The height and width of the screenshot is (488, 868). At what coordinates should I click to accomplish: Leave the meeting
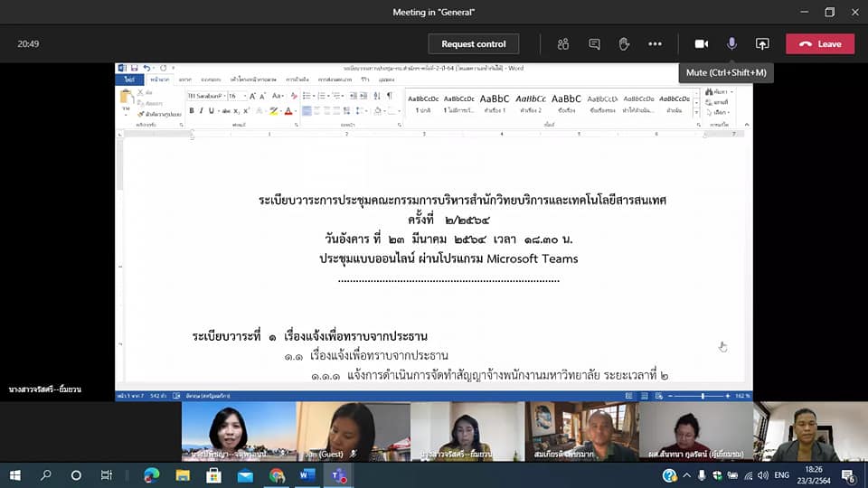click(819, 43)
